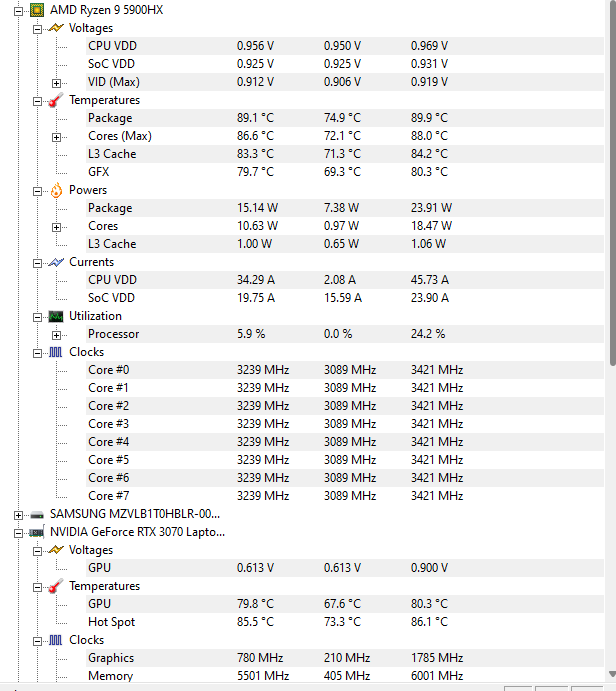Expand the SAMSUNG MZVLB1T0HBLR drive node

[19, 515]
